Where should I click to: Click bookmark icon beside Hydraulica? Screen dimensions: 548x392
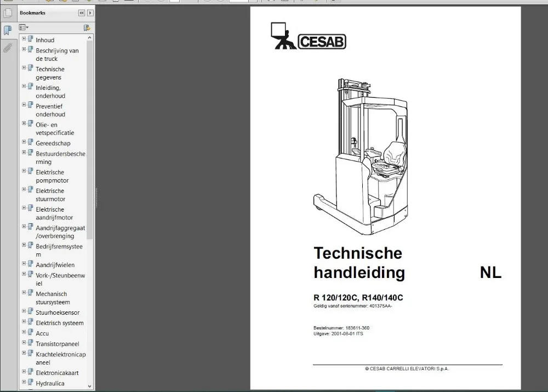(x=30, y=382)
